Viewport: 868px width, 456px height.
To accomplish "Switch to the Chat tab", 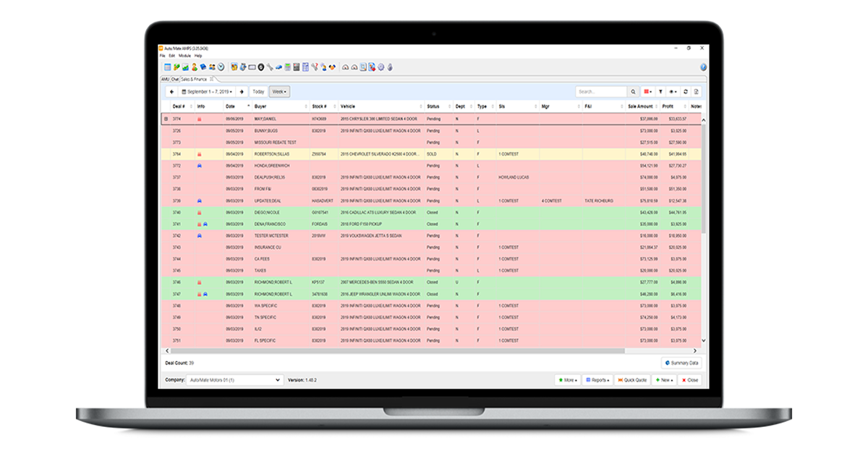I will pyautogui.click(x=175, y=79).
